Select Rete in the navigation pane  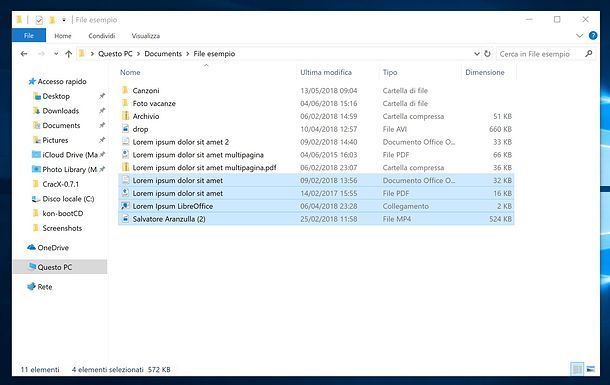45,287
